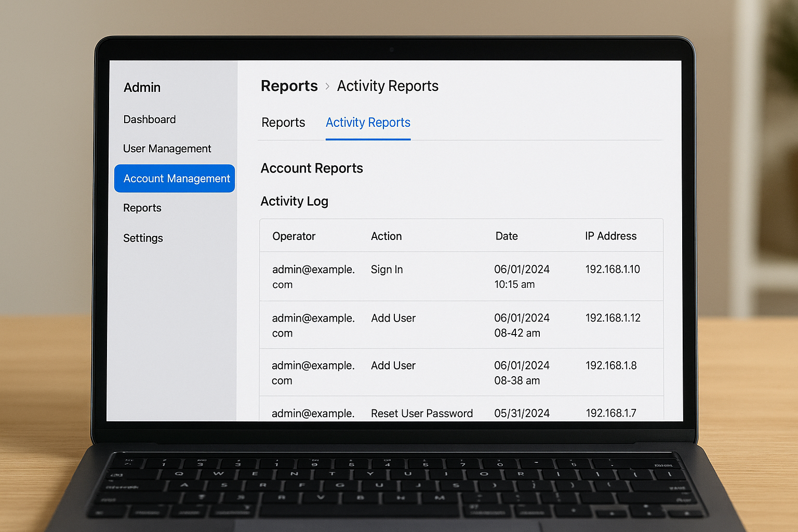This screenshot has width=798, height=532.
Task: Click the Operator column header
Action: pyautogui.click(x=294, y=236)
